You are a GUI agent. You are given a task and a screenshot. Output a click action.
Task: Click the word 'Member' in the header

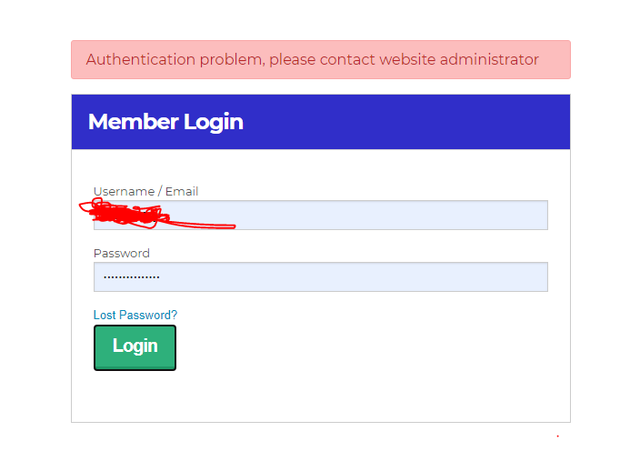tap(133, 122)
